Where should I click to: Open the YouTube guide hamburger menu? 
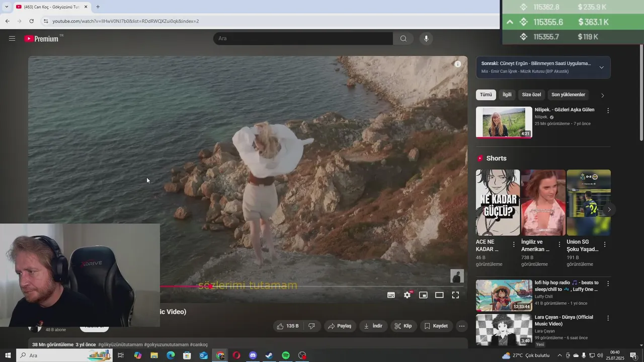(12, 38)
